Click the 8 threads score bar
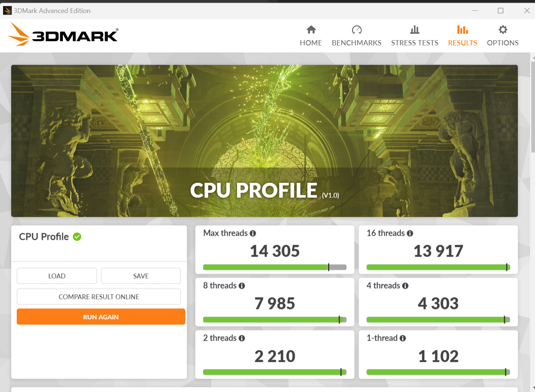The height and width of the screenshot is (392, 535). click(275, 319)
